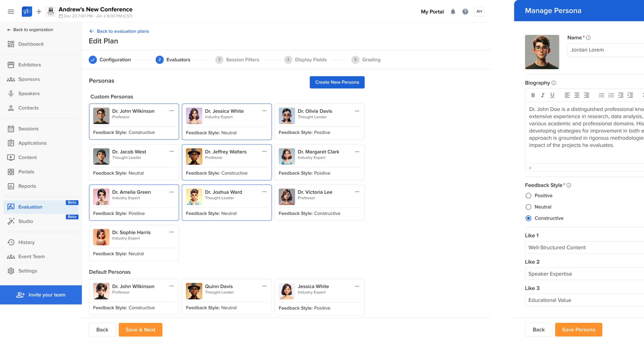Click the Create New Persona button
Image resolution: width=644 pixels, height=342 pixels.
(x=337, y=82)
